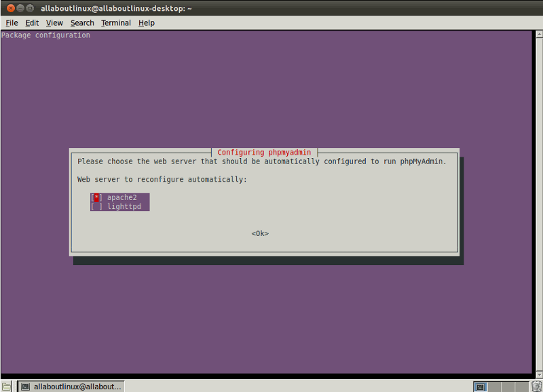Click the window title 'allaboutlinux@allaboutlinux-desktop: ~'
543x392 pixels.
coord(116,8)
